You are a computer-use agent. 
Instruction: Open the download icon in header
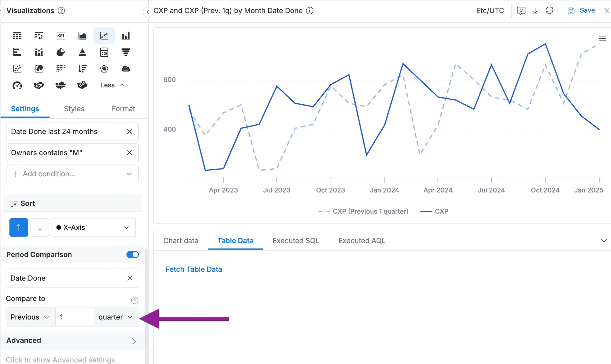(x=535, y=11)
